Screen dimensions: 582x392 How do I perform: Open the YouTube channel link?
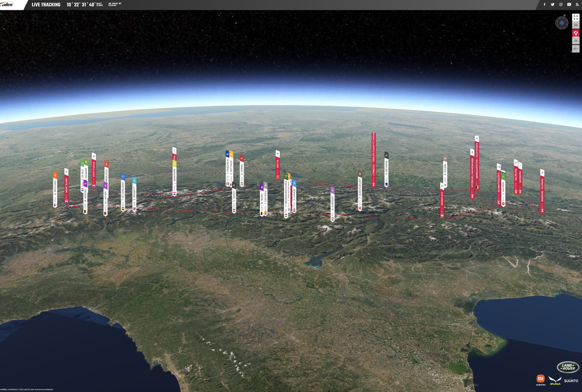(569, 4)
